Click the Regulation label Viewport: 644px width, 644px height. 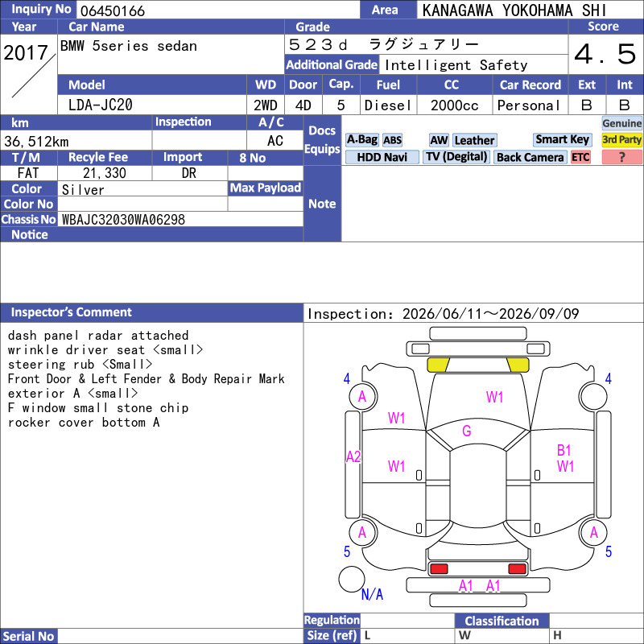coord(332,620)
